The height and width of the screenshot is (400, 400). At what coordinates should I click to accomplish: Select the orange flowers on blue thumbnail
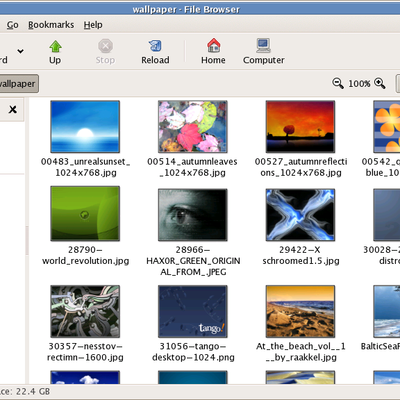point(387,127)
